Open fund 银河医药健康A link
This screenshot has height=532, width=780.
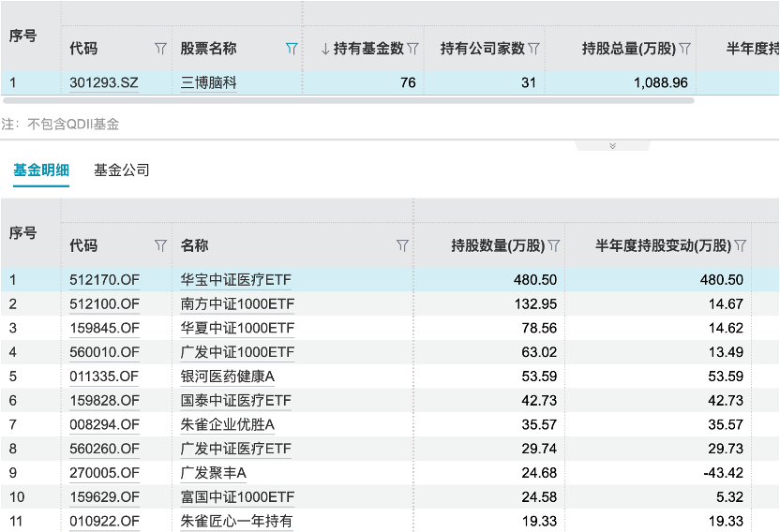click(228, 376)
